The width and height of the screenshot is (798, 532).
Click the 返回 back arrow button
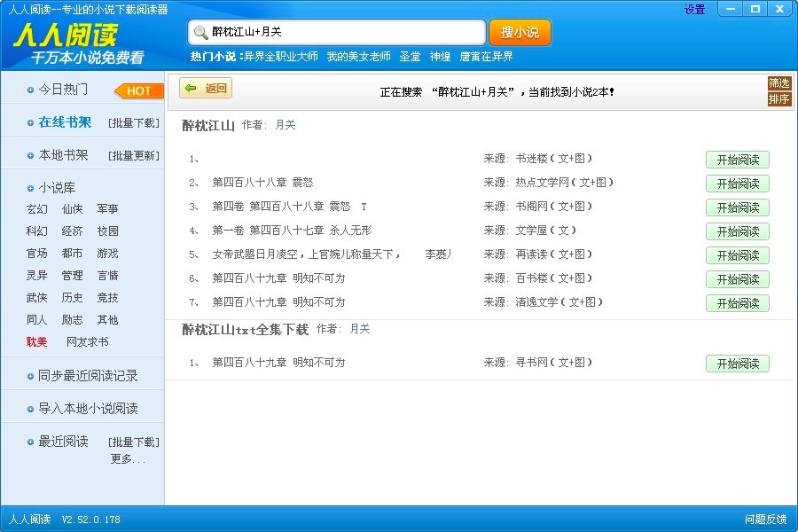tap(206, 89)
